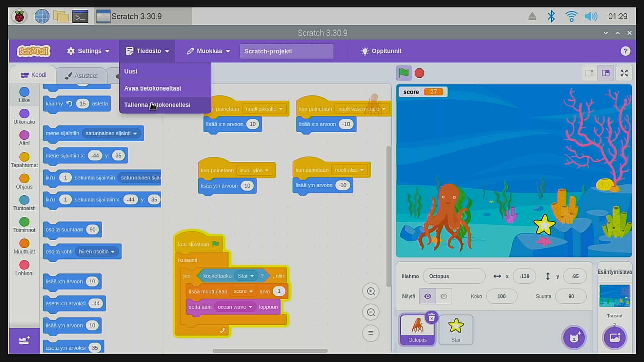Launch the web browser globe icon

pos(42,16)
